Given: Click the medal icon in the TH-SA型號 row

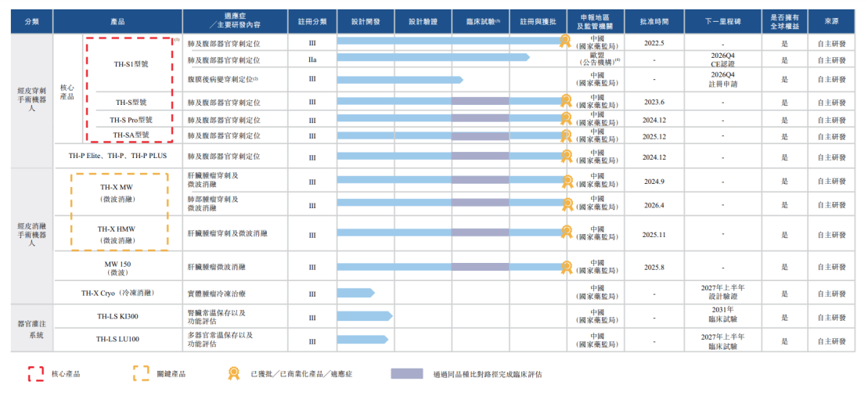Looking at the screenshot, I should 566,135.
